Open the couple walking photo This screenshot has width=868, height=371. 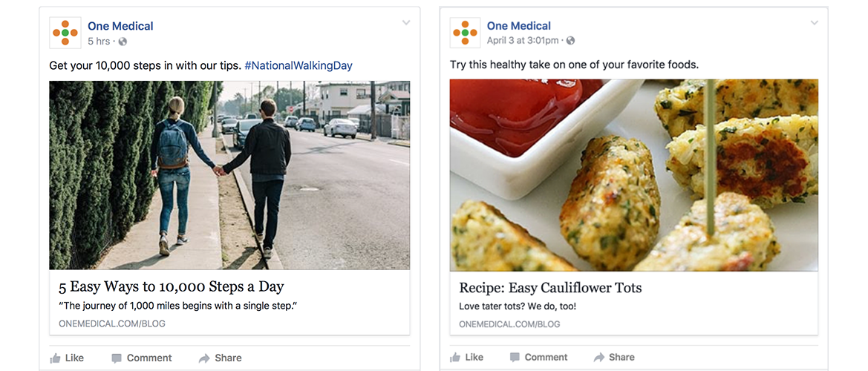229,175
